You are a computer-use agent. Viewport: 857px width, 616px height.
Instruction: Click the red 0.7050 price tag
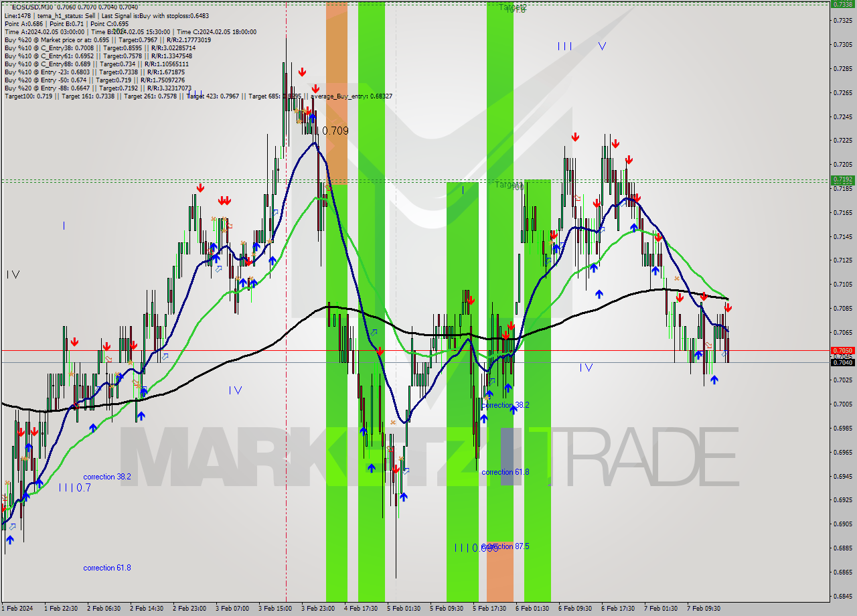click(842, 350)
